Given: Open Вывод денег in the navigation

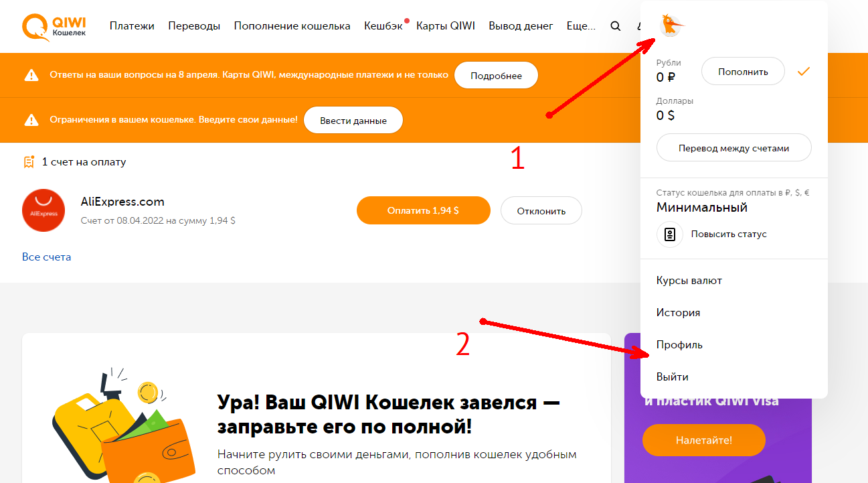Looking at the screenshot, I should point(521,26).
